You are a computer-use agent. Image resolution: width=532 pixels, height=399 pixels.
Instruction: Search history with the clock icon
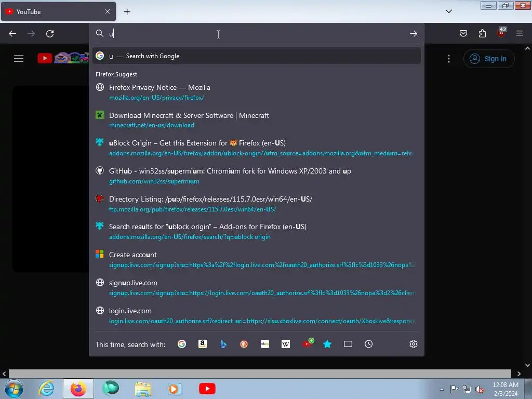(369, 344)
